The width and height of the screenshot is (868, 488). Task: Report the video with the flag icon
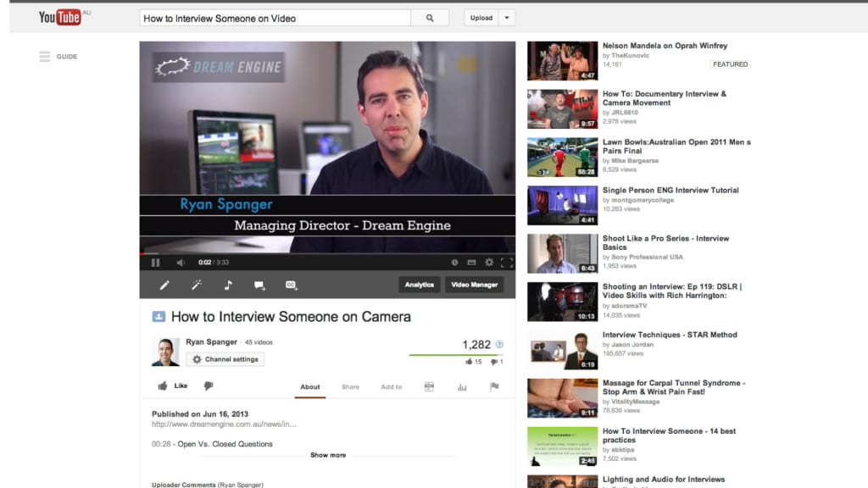coord(494,386)
